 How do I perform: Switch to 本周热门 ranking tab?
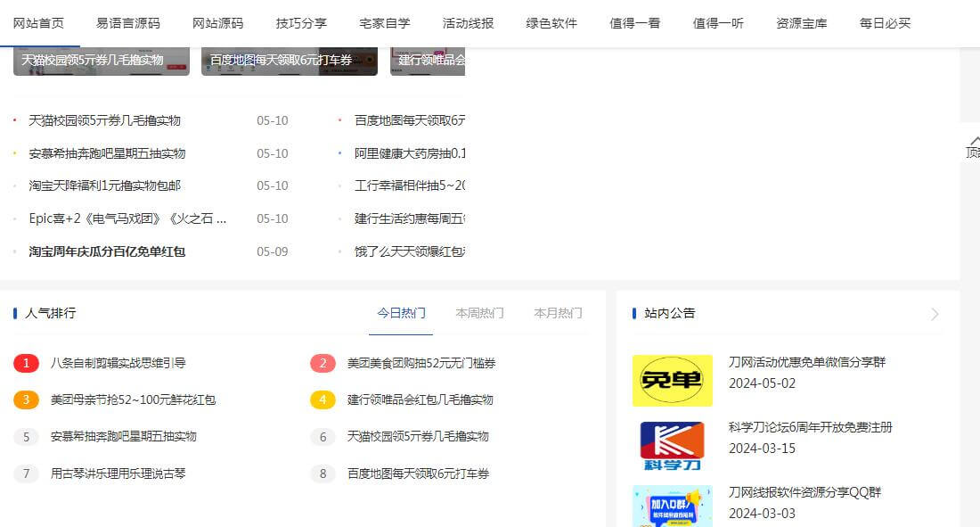[479, 313]
